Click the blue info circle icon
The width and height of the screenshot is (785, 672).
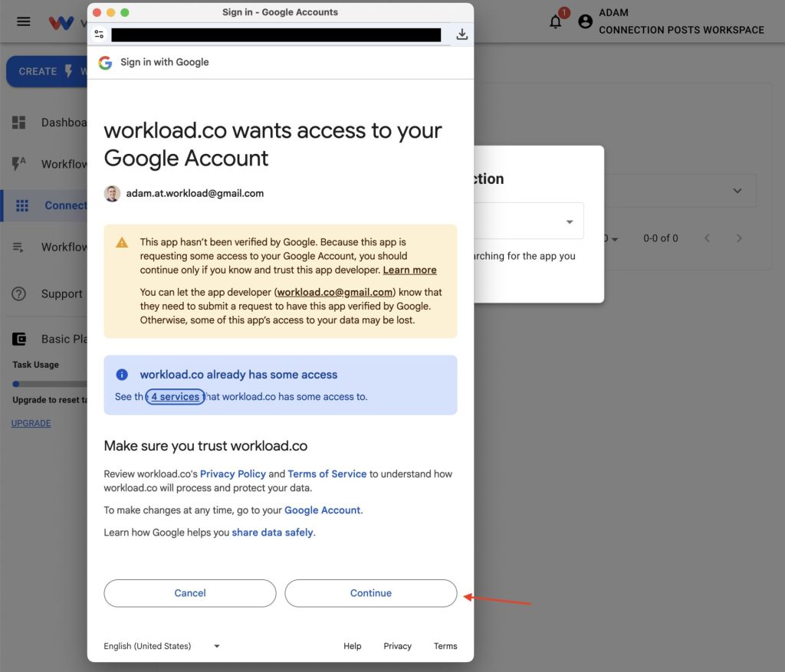122,374
